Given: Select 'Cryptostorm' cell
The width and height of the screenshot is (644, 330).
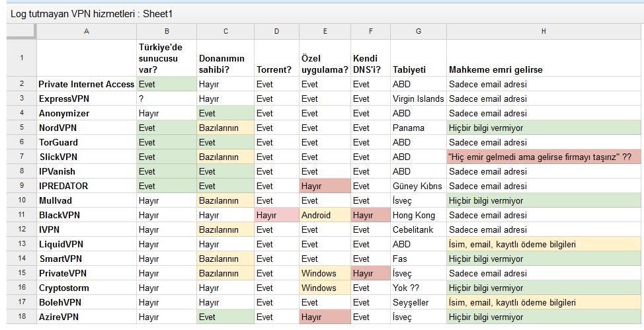Looking at the screenshot, I should click(x=86, y=288).
